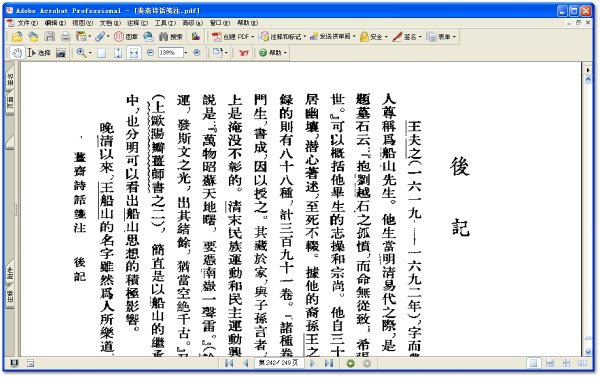Click the Zoom Out minus button
Image resolution: width=600 pixels, height=377 pixels.
[150, 53]
